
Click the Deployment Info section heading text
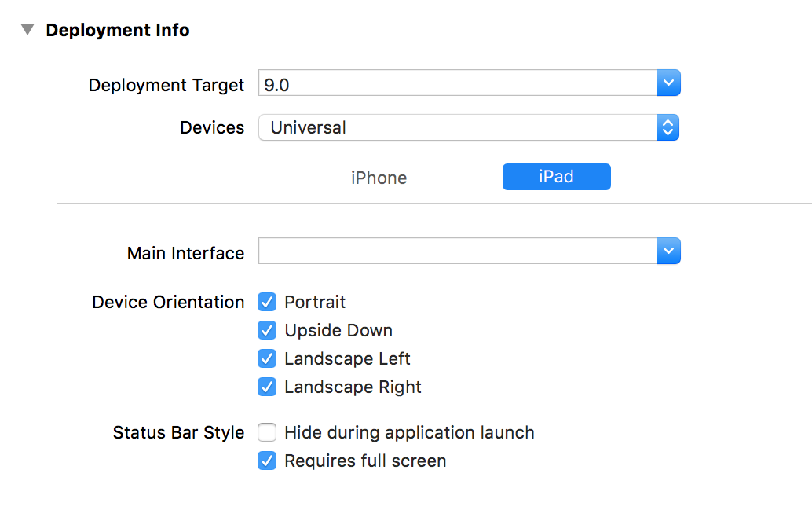118,31
